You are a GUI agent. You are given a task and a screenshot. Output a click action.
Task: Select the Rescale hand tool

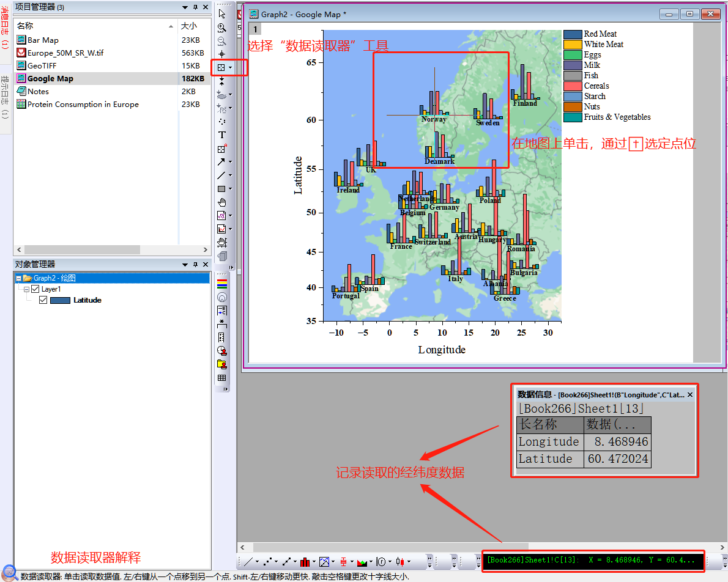click(x=222, y=242)
